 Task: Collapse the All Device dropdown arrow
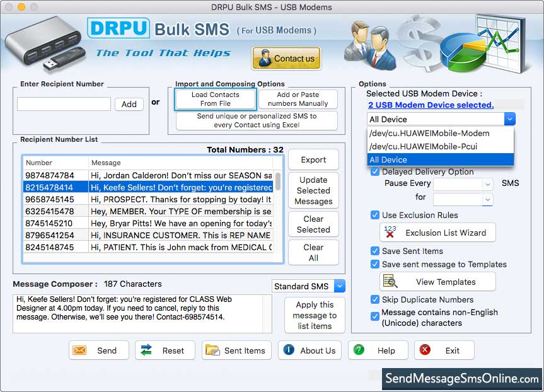(510, 119)
